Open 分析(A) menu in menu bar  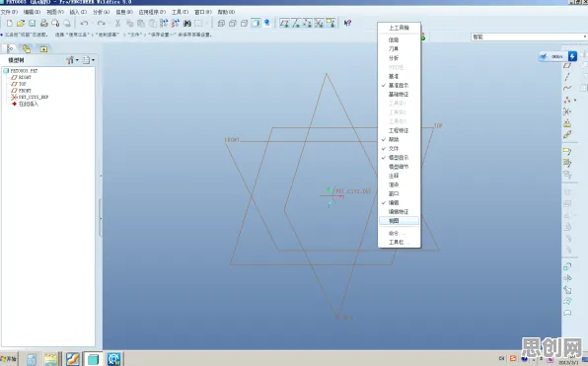[x=102, y=12]
